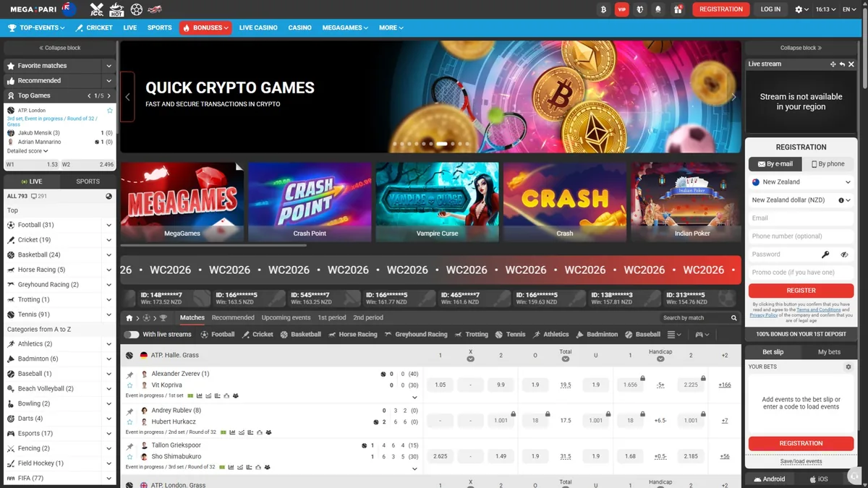868x488 pixels.
Task: Favorite the Griekspoor vs Shimabukuro match star
Action: click(x=129, y=457)
